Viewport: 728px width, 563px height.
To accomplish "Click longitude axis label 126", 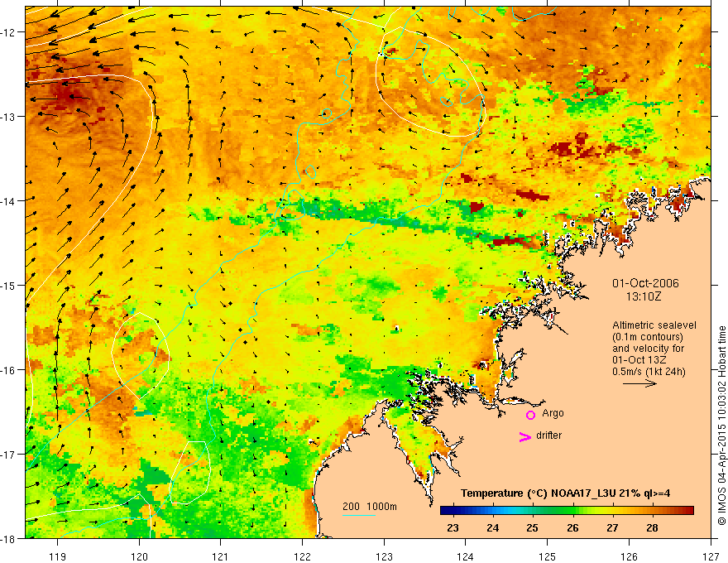I will point(629,556).
